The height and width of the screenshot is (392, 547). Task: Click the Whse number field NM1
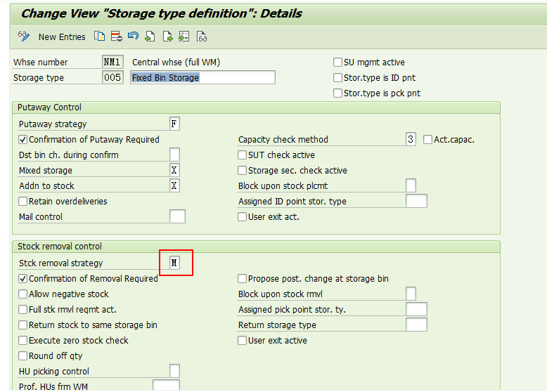pyautogui.click(x=112, y=62)
